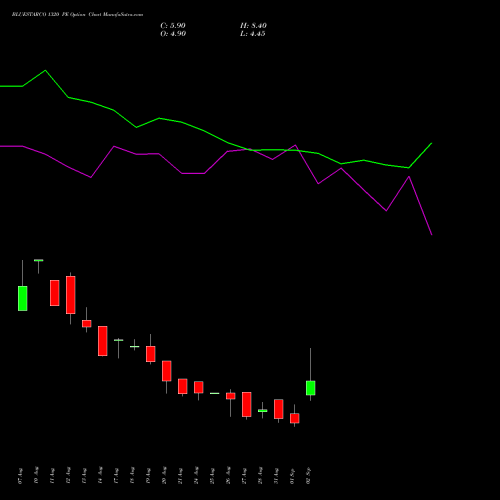Select the 20 Aug date label
Screen dimensions: 500x500
coord(164,475)
